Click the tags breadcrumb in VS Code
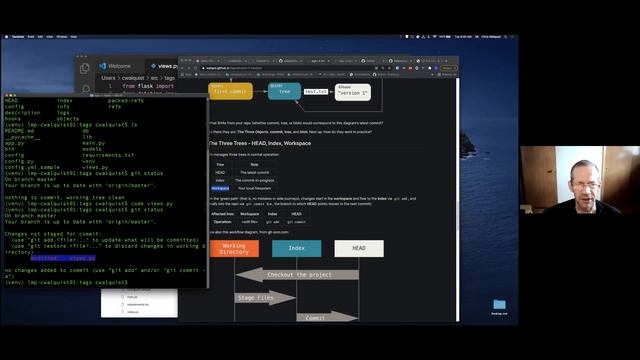This screenshot has width=640, height=360. pyautogui.click(x=169, y=78)
